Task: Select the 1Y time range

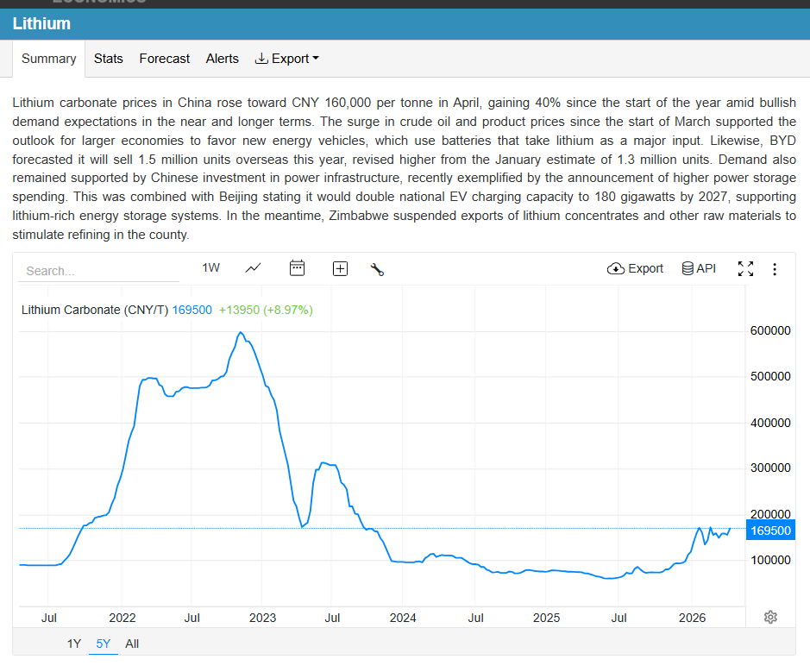Action: [x=74, y=644]
